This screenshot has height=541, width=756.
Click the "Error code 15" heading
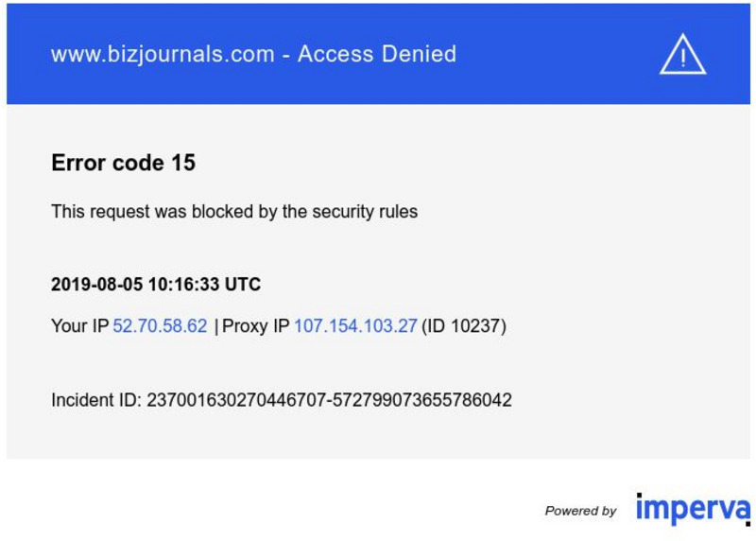click(123, 163)
